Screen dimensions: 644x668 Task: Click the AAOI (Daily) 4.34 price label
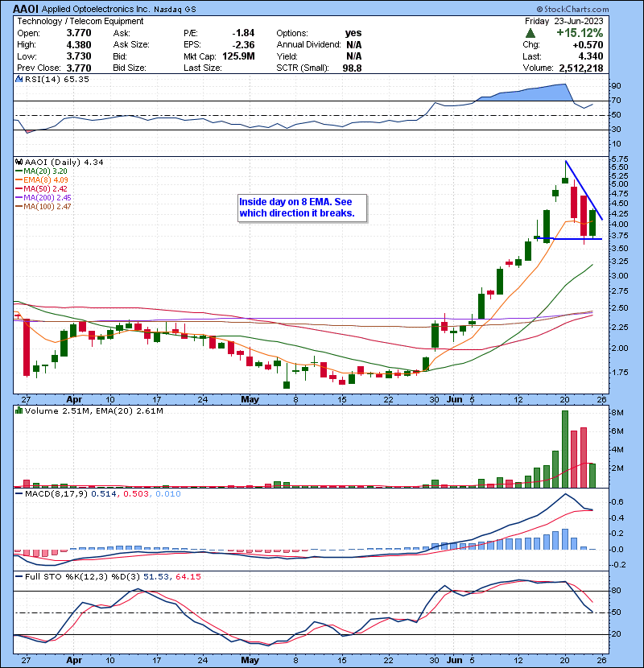tap(64, 163)
